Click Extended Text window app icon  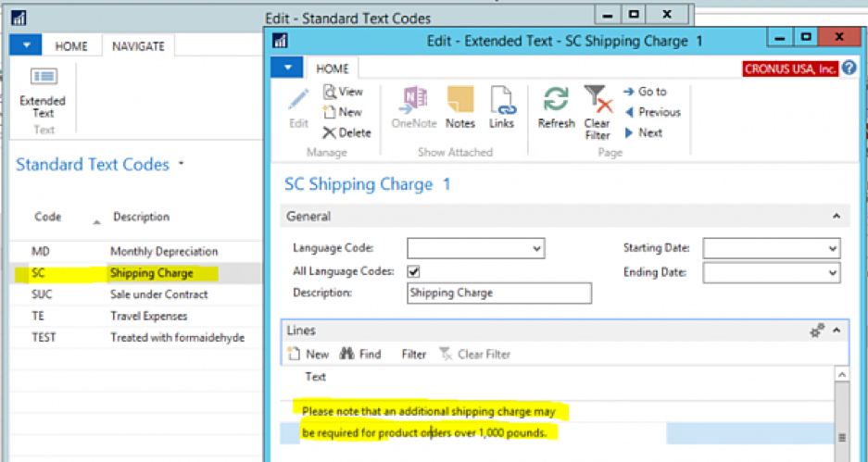(x=280, y=41)
